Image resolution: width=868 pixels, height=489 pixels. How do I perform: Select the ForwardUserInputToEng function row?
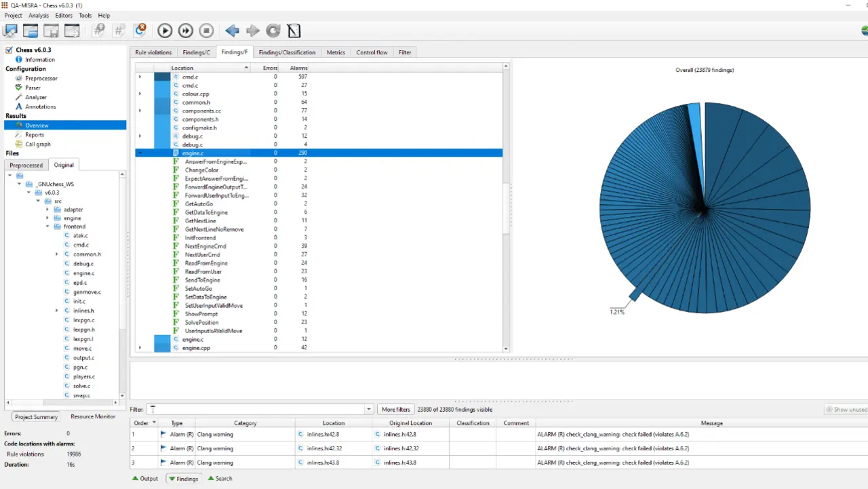[x=216, y=195]
